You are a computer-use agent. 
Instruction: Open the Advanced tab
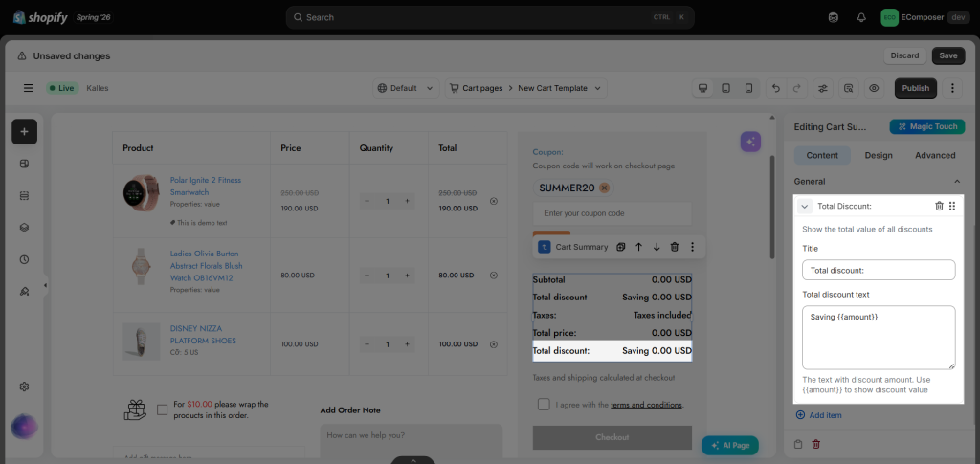935,156
